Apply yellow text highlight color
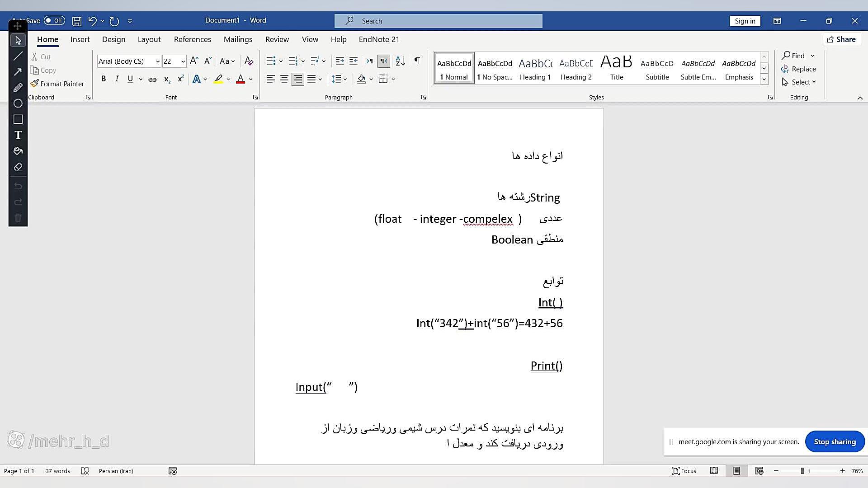 click(218, 79)
